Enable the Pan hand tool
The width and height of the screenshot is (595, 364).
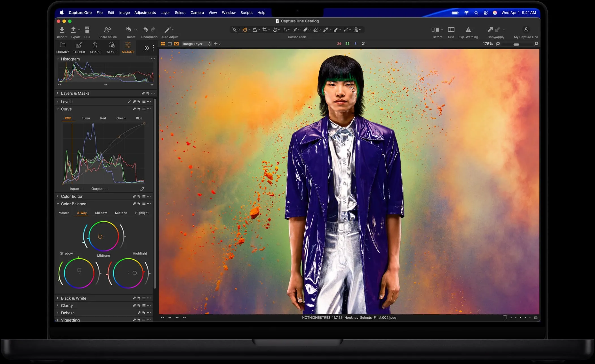pyautogui.click(x=244, y=29)
